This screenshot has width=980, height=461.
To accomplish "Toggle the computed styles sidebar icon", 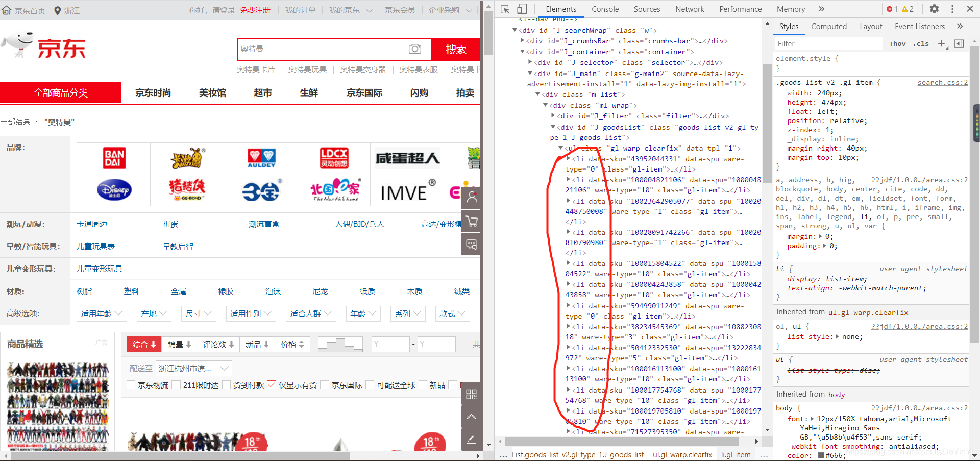I will [959, 43].
